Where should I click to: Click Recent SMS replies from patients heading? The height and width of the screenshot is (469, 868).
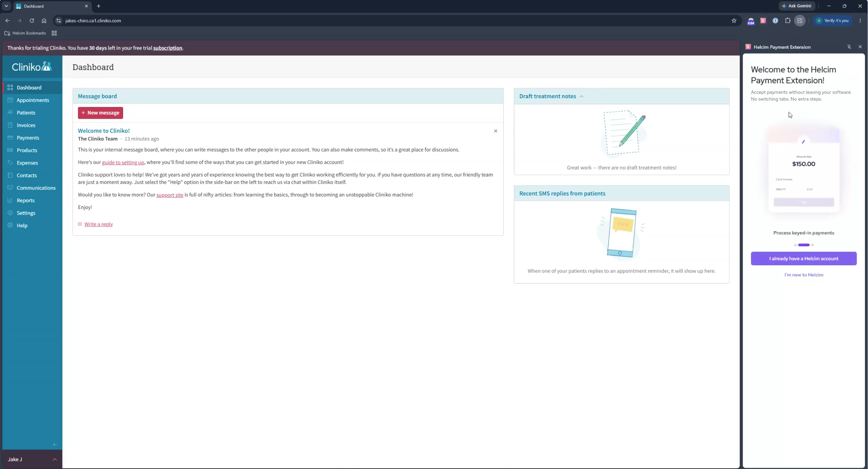pyautogui.click(x=562, y=193)
